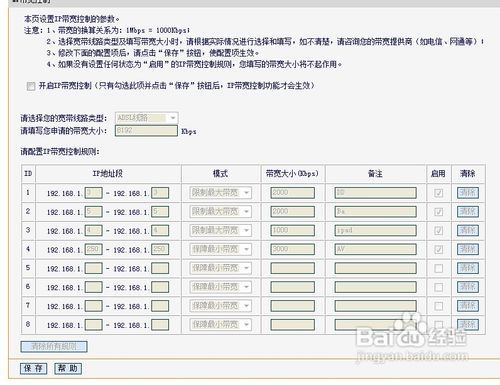
Task: Toggle the enable checkbox for rule 2
Action: (439, 212)
